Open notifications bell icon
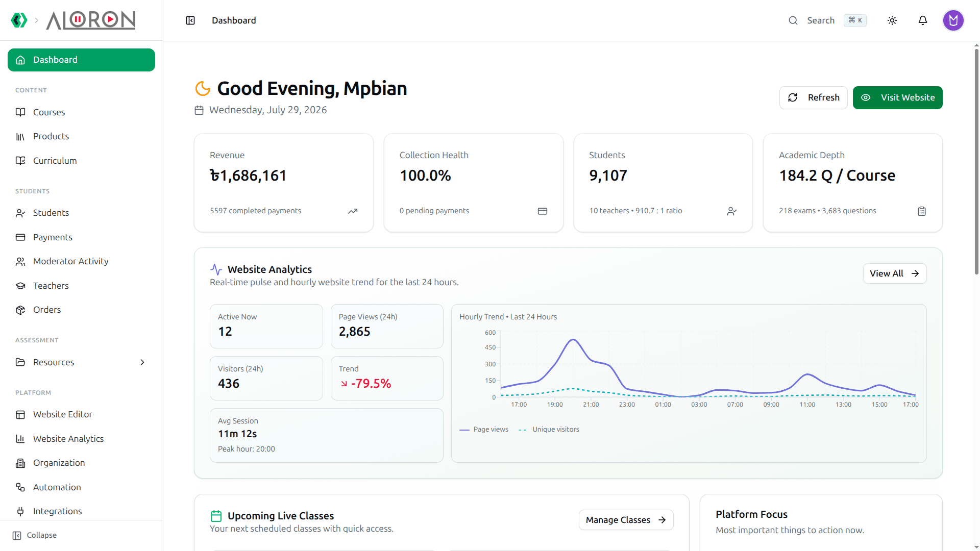Screen dimensions: 980x551 [x=923, y=20]
